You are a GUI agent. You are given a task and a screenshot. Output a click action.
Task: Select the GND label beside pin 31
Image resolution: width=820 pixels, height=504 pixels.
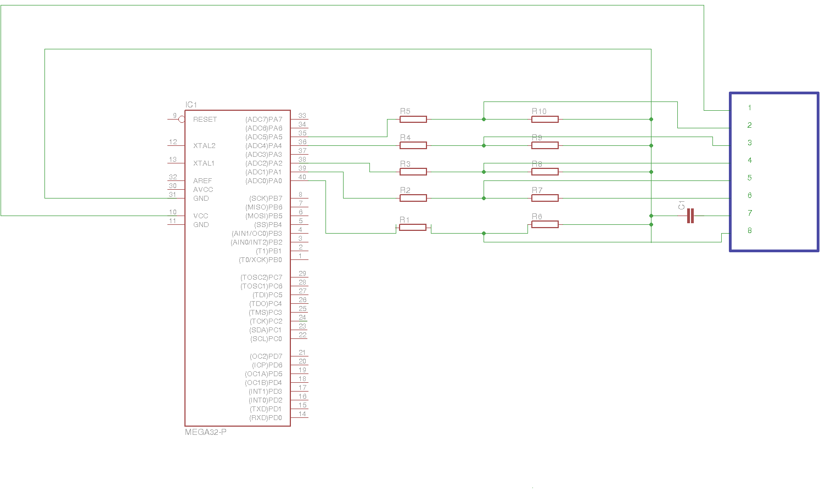tap(201, 199)
